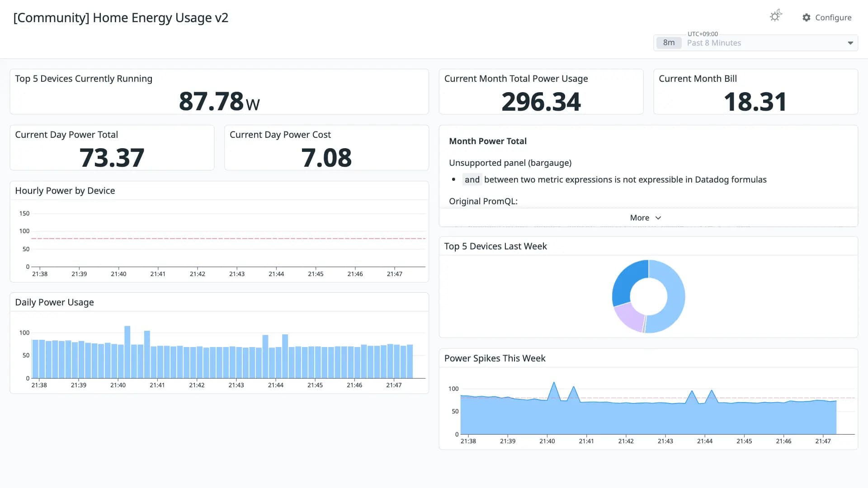Expand Month Power Total with More
868x488 pixels.
click(646, 218)
